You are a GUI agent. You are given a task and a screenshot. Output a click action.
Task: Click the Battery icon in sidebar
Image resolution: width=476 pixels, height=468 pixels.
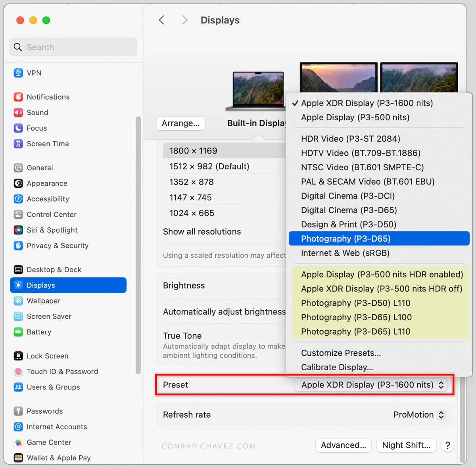(x=18, y=332)
